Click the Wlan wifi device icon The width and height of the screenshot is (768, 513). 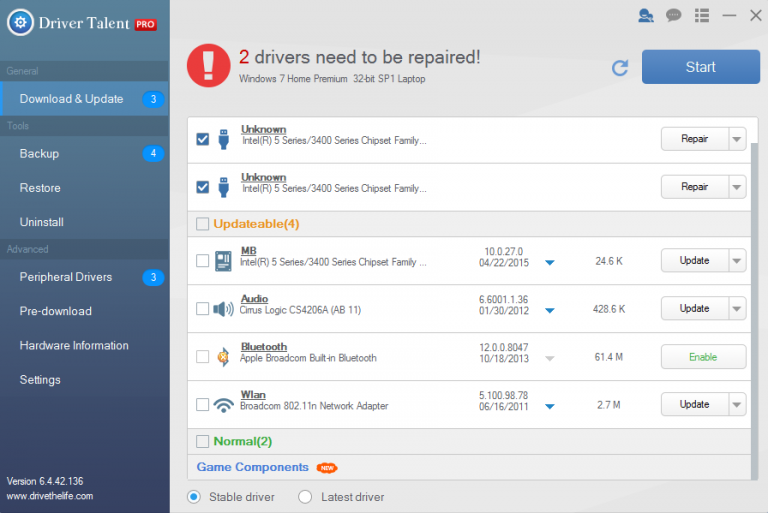coord(223,405)
